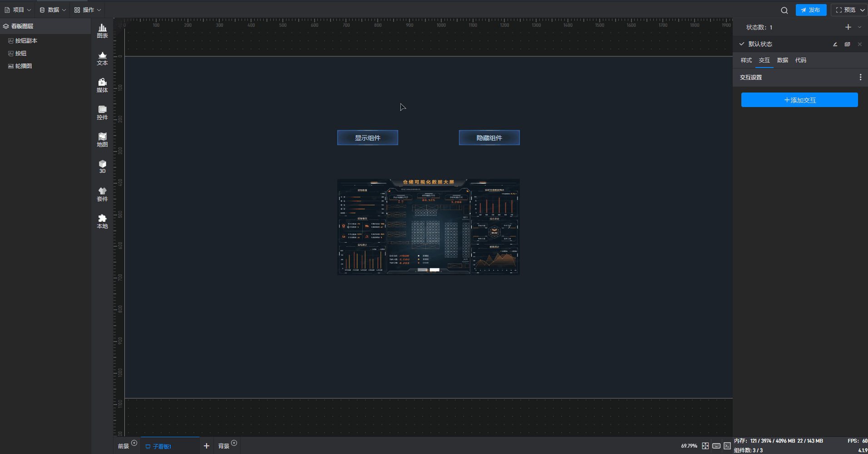
Task: Toggle the 默认状态 checkmark
Action: coord(742,44)
